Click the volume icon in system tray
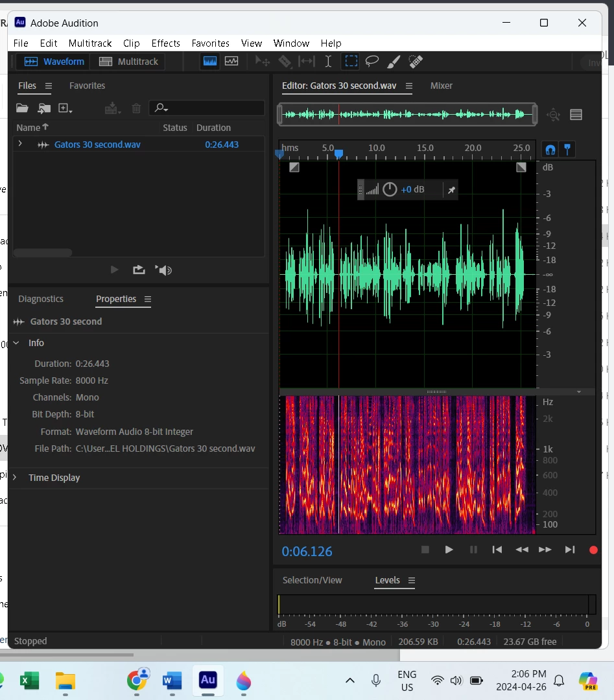The image size is (614, 700). (x=456, y=681)
